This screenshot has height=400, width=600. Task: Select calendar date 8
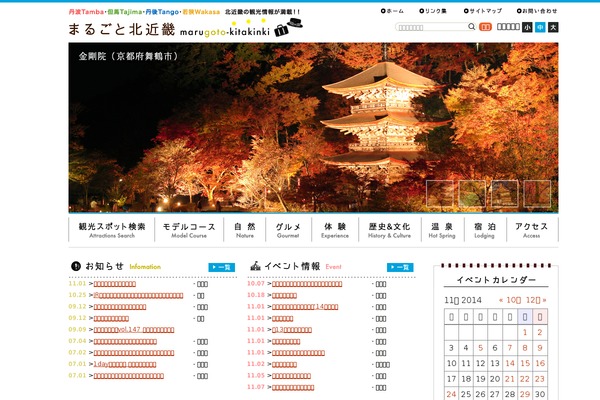pos(525,348)
